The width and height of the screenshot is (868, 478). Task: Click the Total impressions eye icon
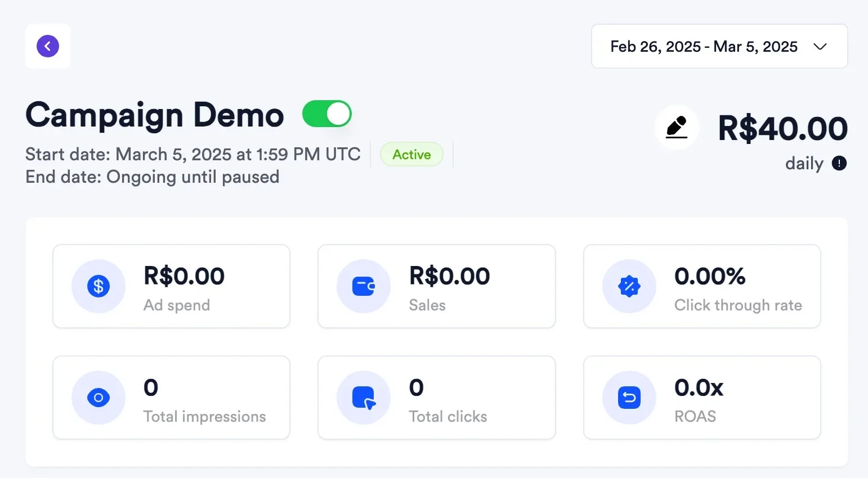coord(98,398)
